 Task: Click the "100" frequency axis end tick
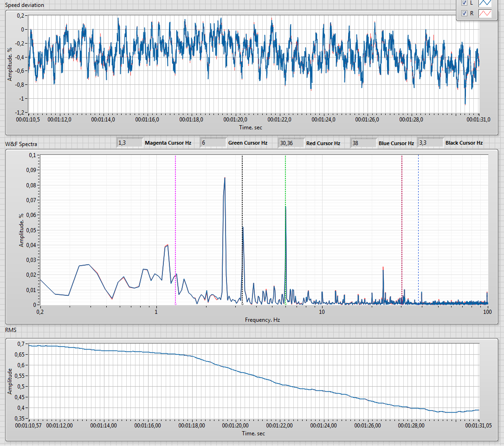coord(487,312)
